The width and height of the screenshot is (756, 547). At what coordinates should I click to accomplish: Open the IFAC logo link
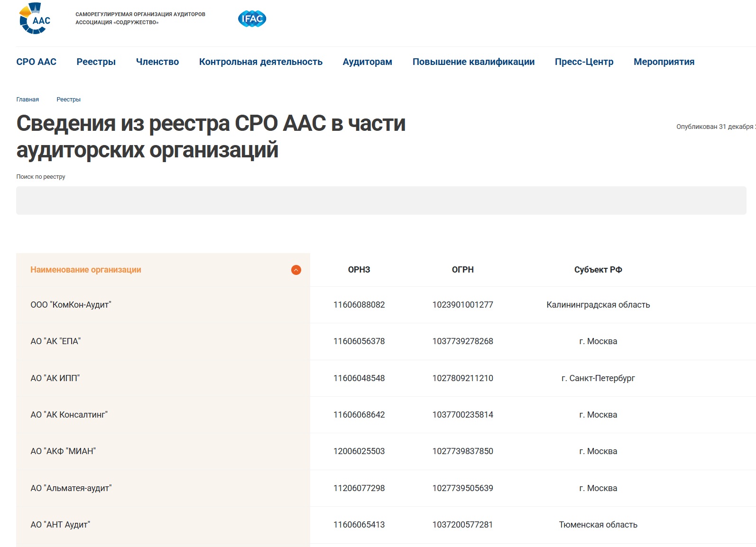point(252,19)
